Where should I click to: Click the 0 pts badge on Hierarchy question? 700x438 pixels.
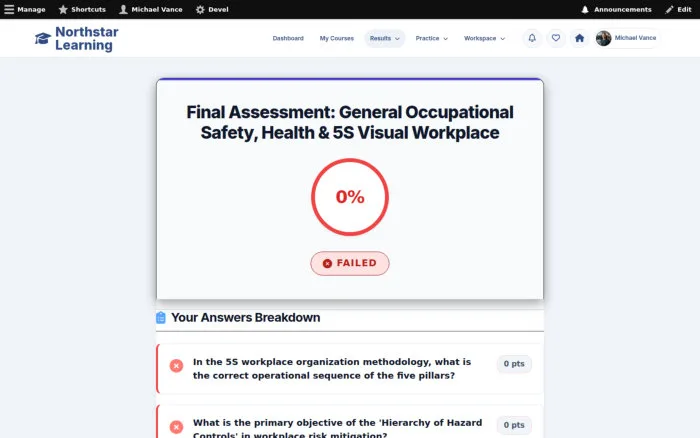(x=514, y=425)
